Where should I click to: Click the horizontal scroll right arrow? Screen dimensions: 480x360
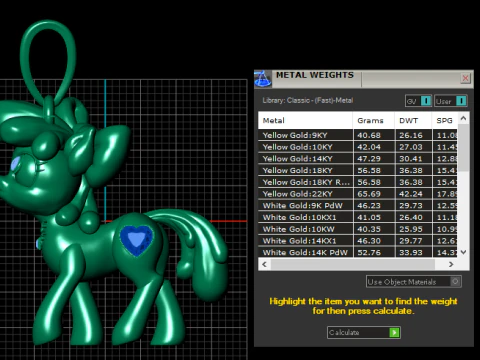(451, 264)
